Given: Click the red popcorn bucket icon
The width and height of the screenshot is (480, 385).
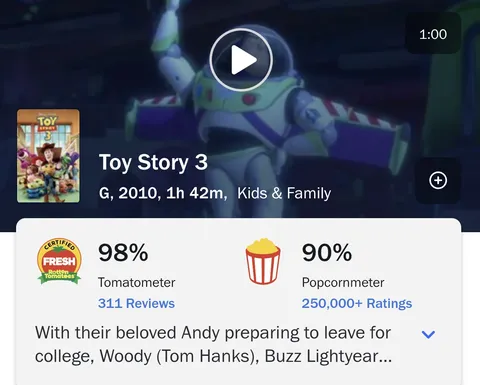Looking at the screenshot, I should click(x=263, y=261).
